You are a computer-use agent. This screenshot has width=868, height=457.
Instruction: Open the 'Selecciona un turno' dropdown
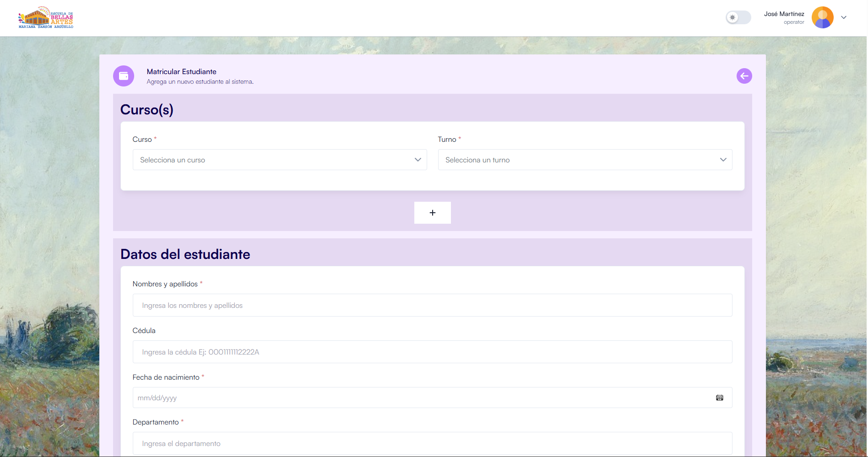[x=585, y=160]
